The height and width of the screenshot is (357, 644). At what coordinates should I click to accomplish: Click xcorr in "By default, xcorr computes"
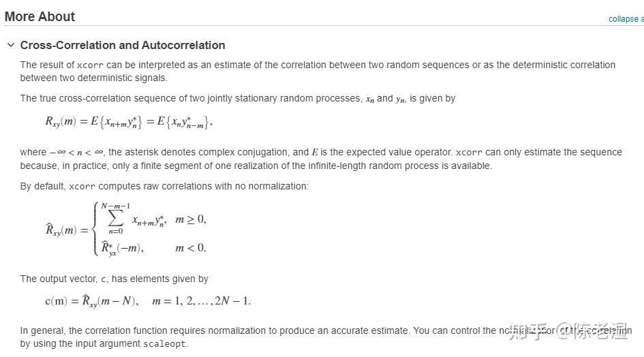click(82, 187)
